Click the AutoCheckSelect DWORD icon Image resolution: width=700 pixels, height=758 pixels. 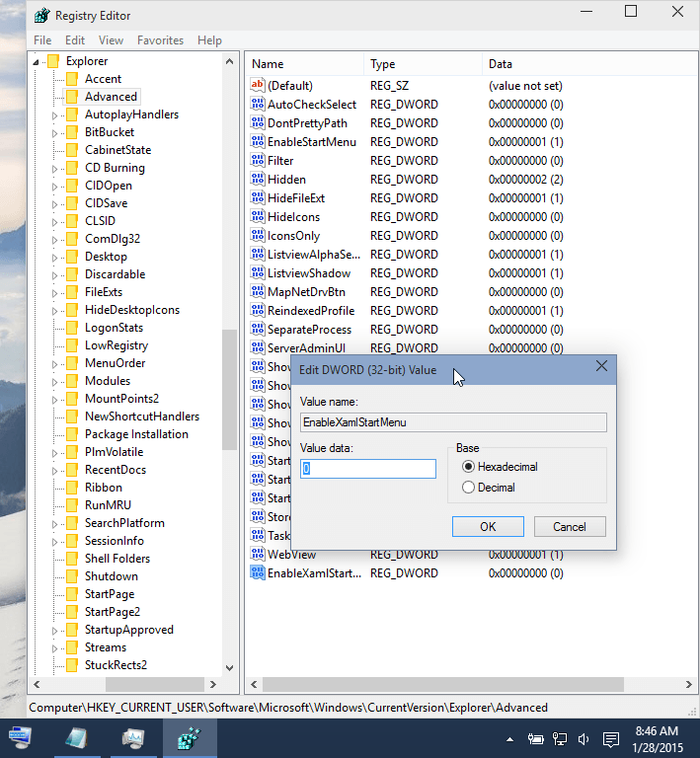coord(258,104)
